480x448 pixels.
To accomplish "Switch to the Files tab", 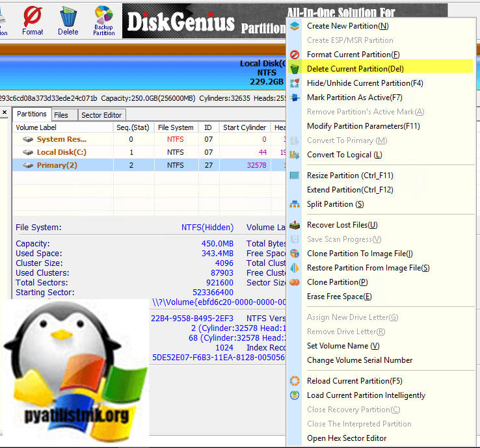I will (64, 115).
